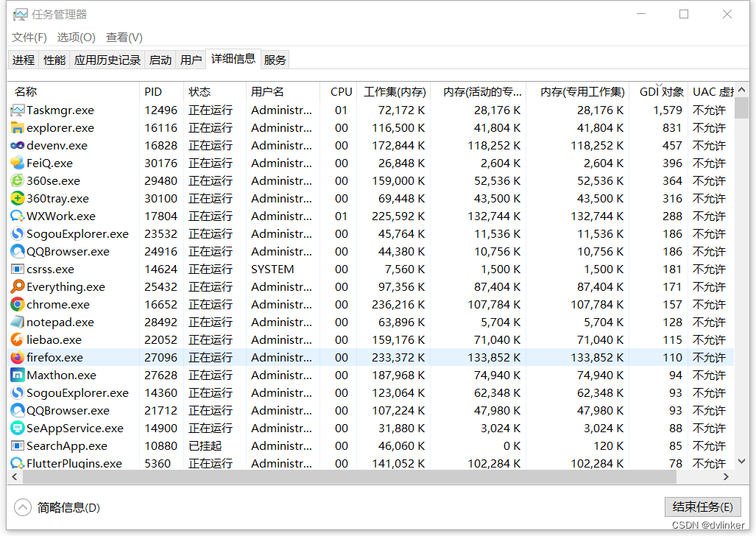Click the Maxthon.exe icon
Image resolution: width=756 pixels, height=536 pixels.
[18, 375]
